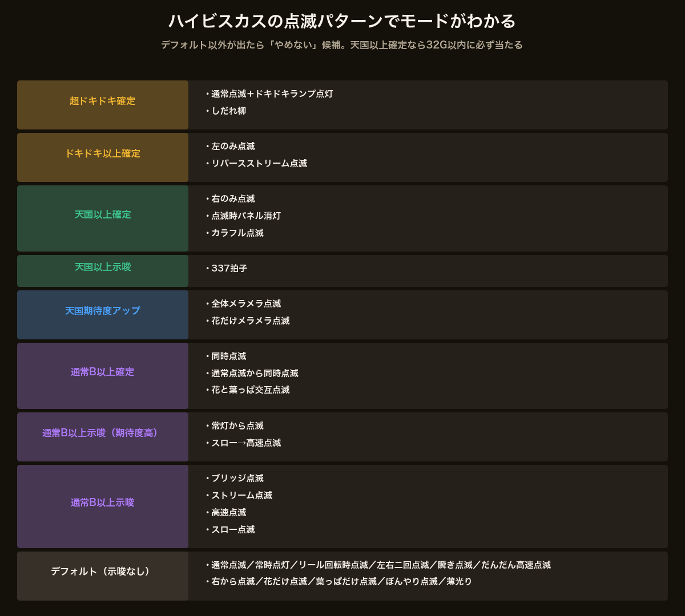Click the 常灯から点滅 entry

click(235, 426)
